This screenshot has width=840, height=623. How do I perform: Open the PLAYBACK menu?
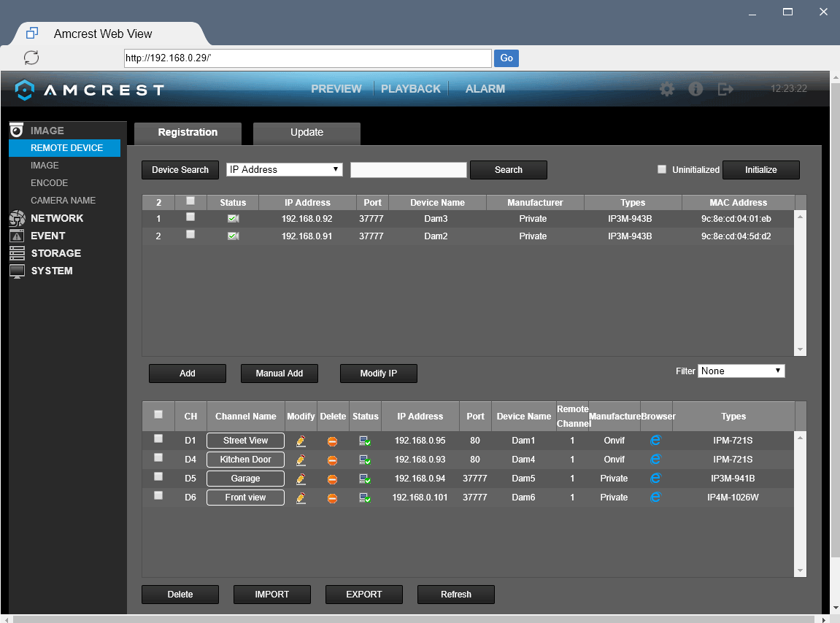[x=411, y=89]
